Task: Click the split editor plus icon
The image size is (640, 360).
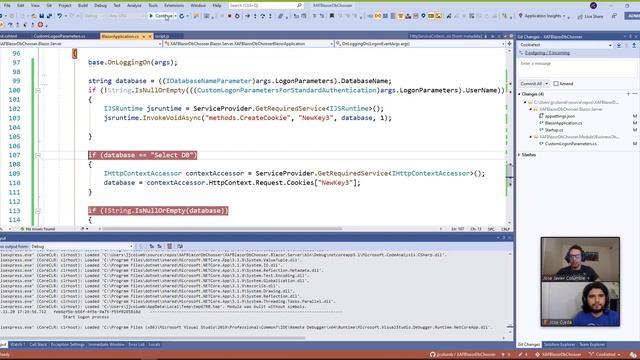Action: (509, 44)
